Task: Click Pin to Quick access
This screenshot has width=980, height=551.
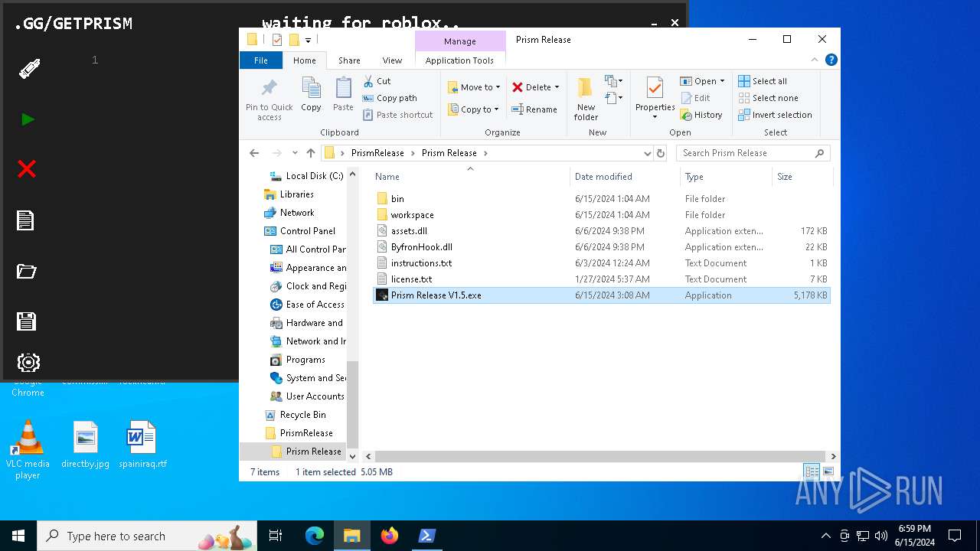Action: [x=269, y=99]
